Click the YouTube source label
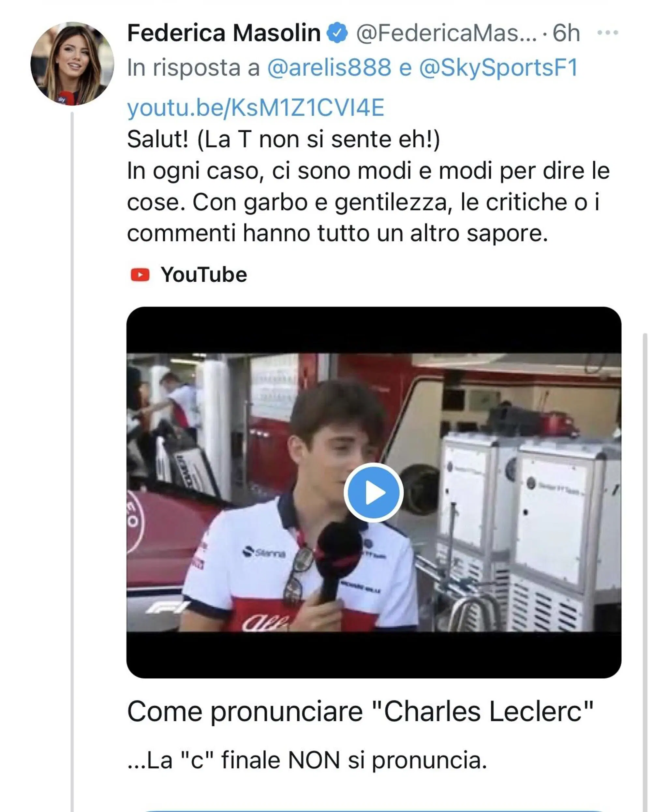This screenshot has width=652, height=812. (204, 274)
